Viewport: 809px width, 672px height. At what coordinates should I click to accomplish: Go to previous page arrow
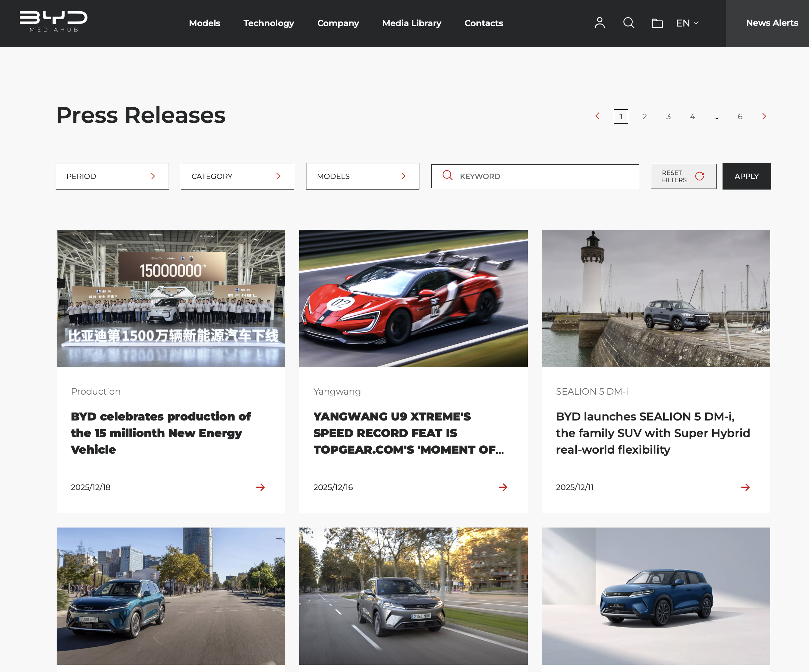tap(598, 116)
